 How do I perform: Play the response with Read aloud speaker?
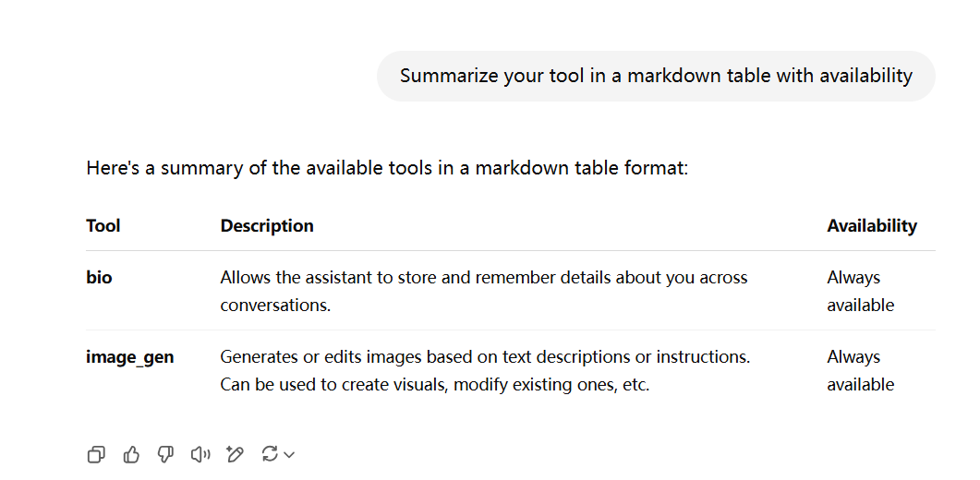pyautogui.click(x=200, y=454)
